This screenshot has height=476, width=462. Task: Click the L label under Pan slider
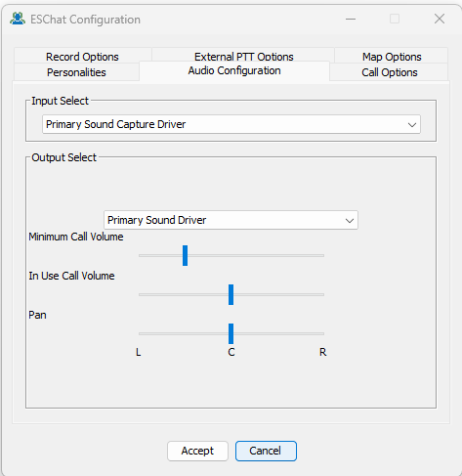click(139, 352)
